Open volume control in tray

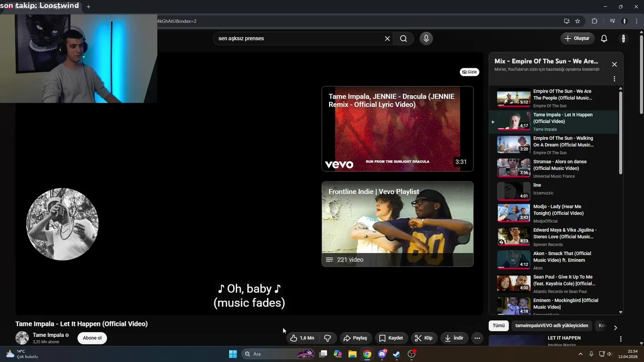pyautogui.click(x=610, y=354)
